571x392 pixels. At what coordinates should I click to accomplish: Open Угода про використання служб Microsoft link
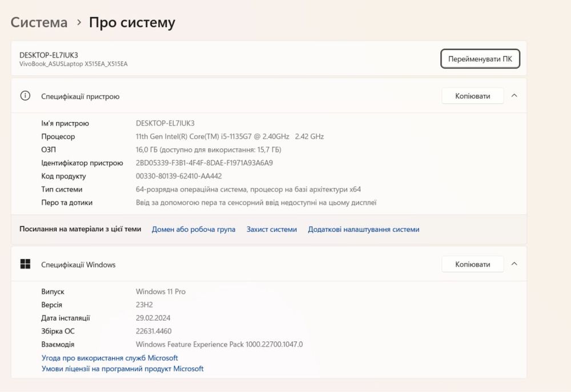pos(110,358)
